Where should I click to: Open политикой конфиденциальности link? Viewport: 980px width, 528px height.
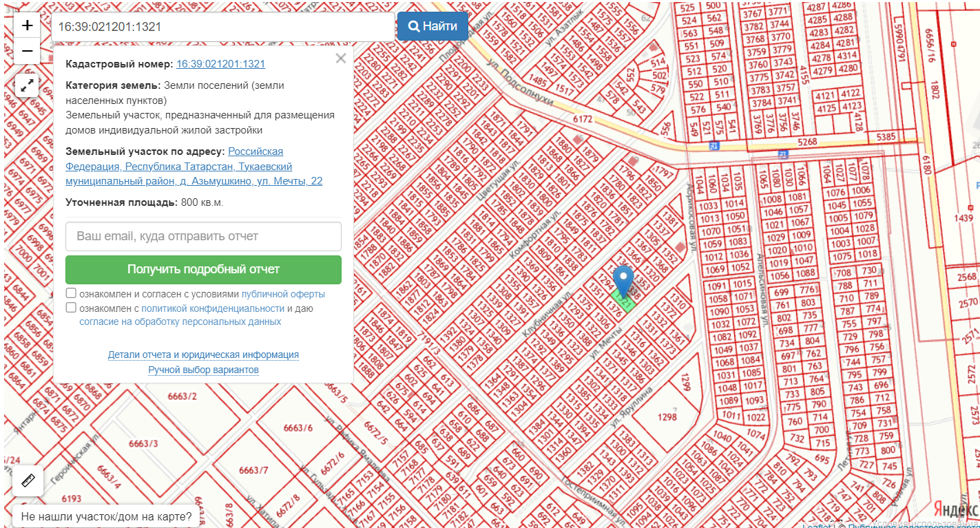[x=213, y=308]
